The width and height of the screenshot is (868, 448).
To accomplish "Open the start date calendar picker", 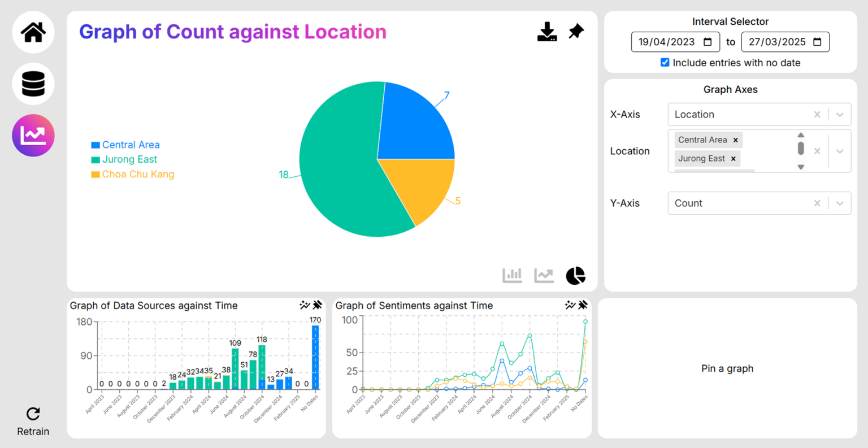I will pos(708,42).
